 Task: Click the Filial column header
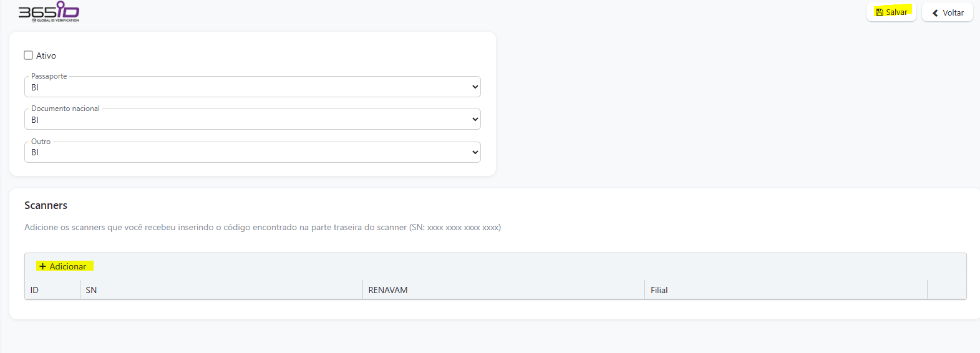coord(659,290)
